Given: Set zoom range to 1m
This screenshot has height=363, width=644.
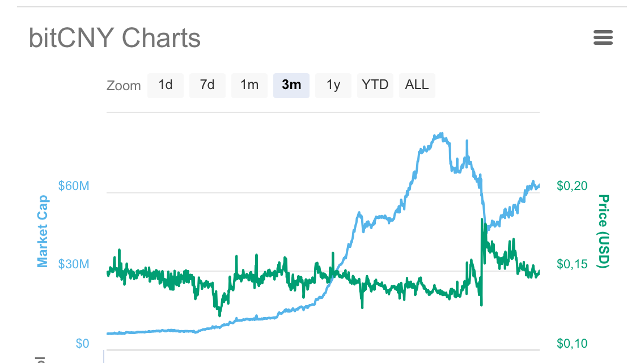Looking at the screenshot, I should [x=249, y=85].
